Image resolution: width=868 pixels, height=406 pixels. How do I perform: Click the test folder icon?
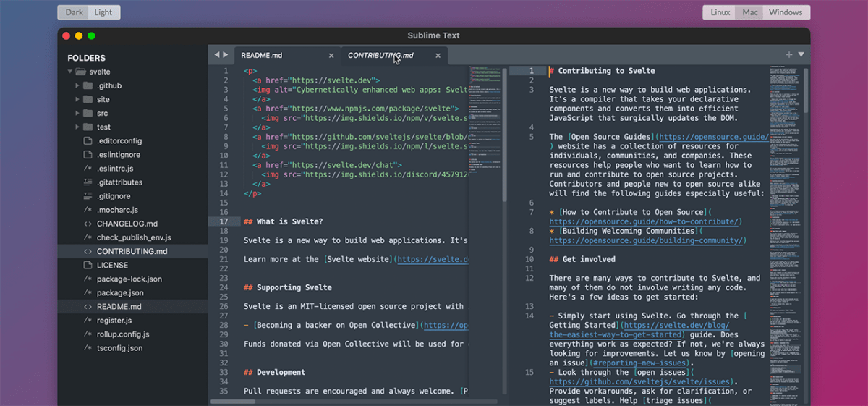(x=88, y=127)
